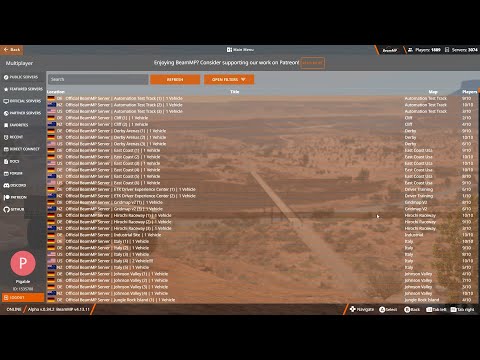Viewport: 480px width, 360px height.
Task: Select Derby Arenas (1) server row
Action: tap(262, 131)
